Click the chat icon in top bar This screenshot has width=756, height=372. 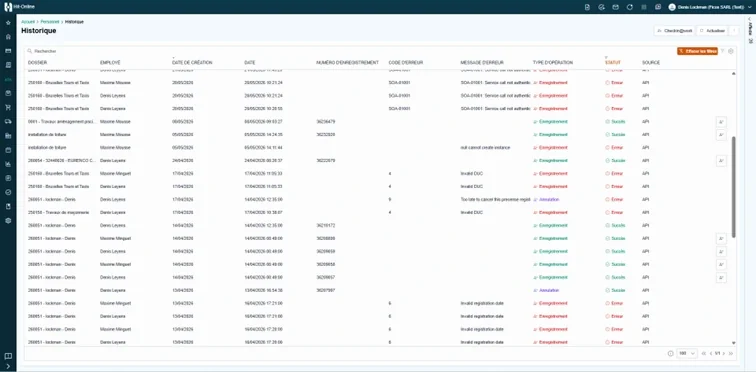tap(658, 7)
